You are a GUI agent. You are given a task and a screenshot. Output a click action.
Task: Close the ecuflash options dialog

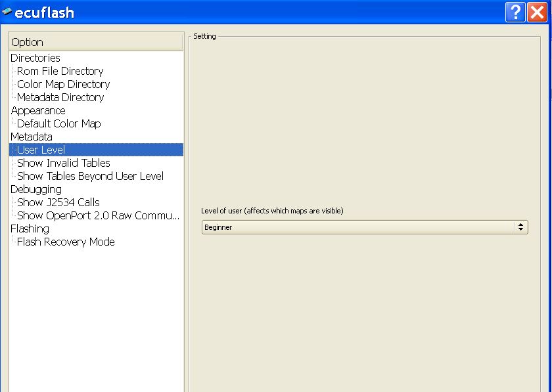(x=537, y=12)
